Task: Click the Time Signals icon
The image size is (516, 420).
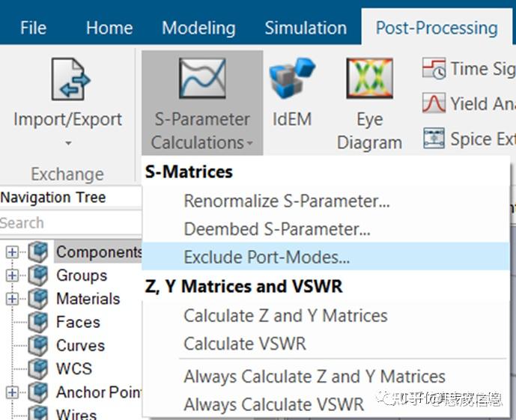Action: (x=434, y=70)
